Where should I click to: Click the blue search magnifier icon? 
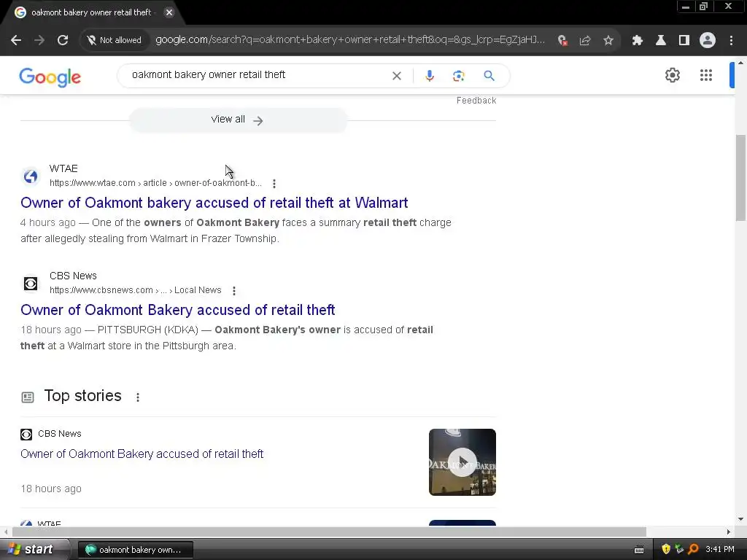click(x=489, y=76)
